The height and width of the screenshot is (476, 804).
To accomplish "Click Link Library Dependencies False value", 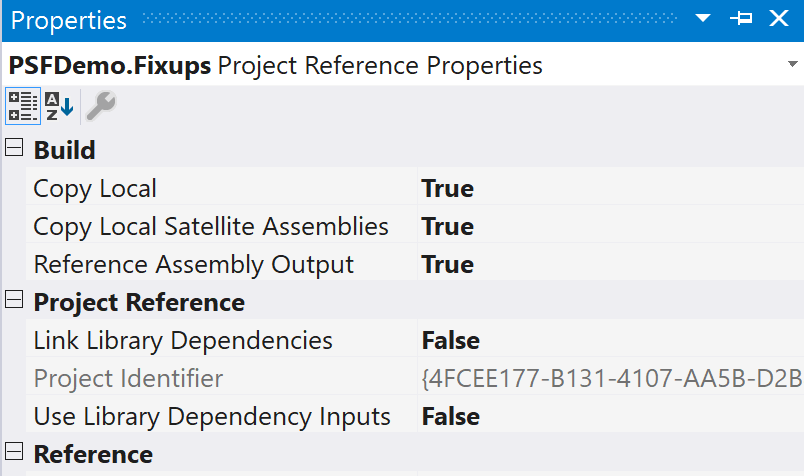I will click(x=451, y=340).
